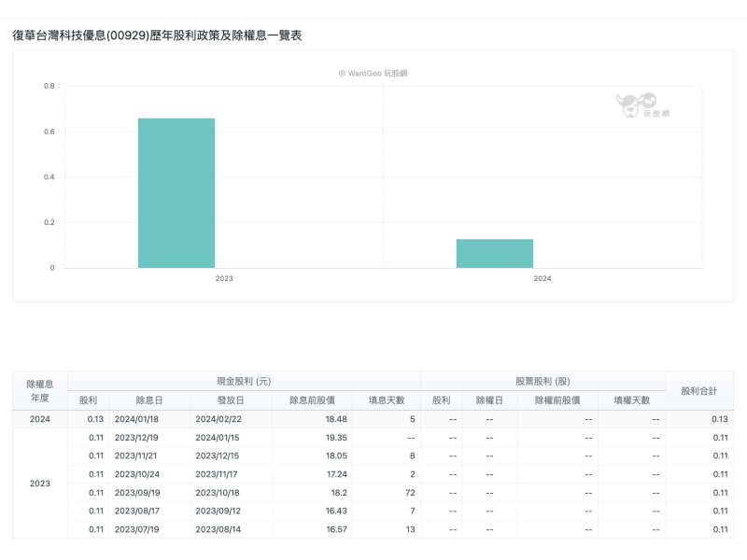The height and width of the screenshot is (560, 747).
Task: Click the 填息天數 column header
Action: [x=386, y=400]
